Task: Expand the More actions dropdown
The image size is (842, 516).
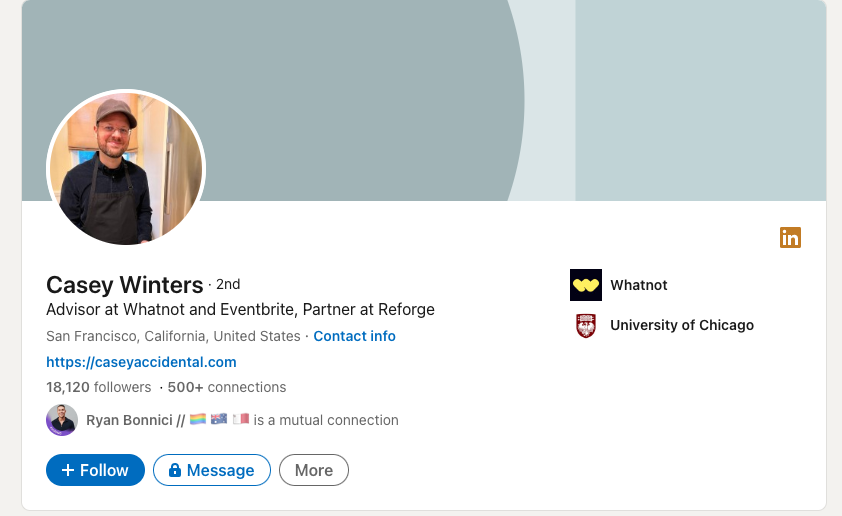Action: coord(314,470)
